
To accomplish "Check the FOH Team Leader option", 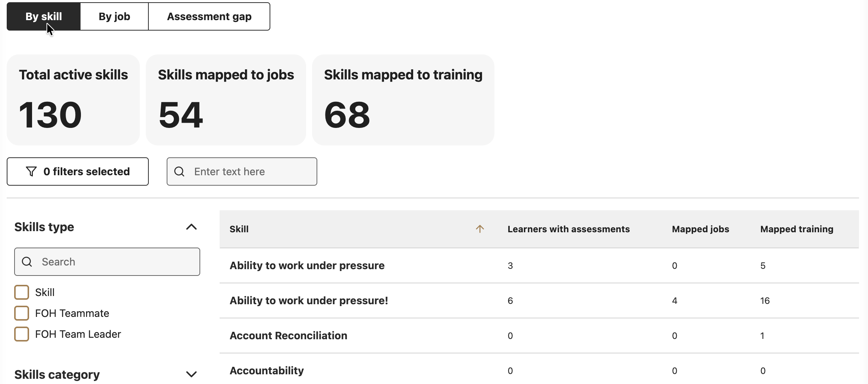I will tap(22, 334).
